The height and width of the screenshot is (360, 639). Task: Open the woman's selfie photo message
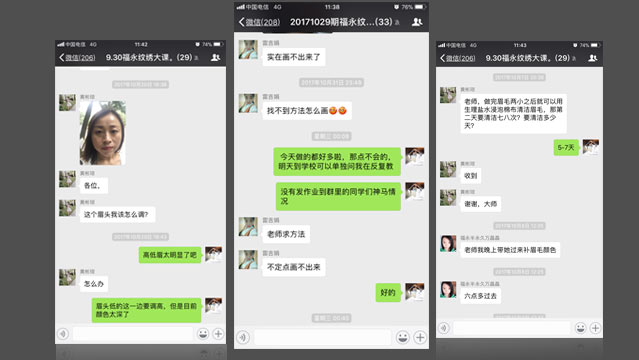[x=103, y=133]
